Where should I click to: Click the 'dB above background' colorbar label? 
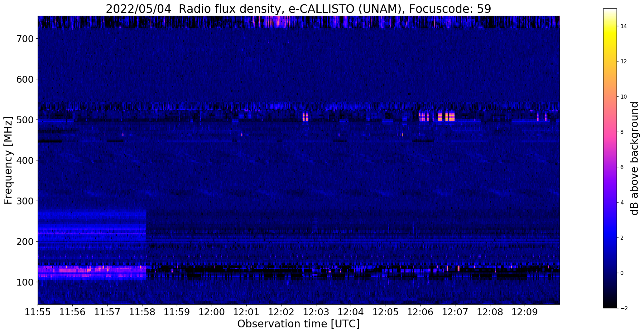point(634,158)
